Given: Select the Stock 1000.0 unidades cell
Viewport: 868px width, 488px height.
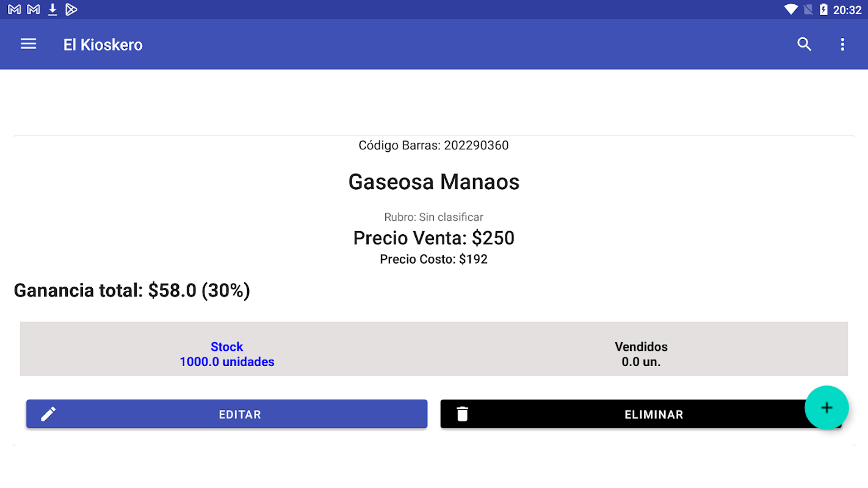Looking at the screenshot, I should pos(227,354).
